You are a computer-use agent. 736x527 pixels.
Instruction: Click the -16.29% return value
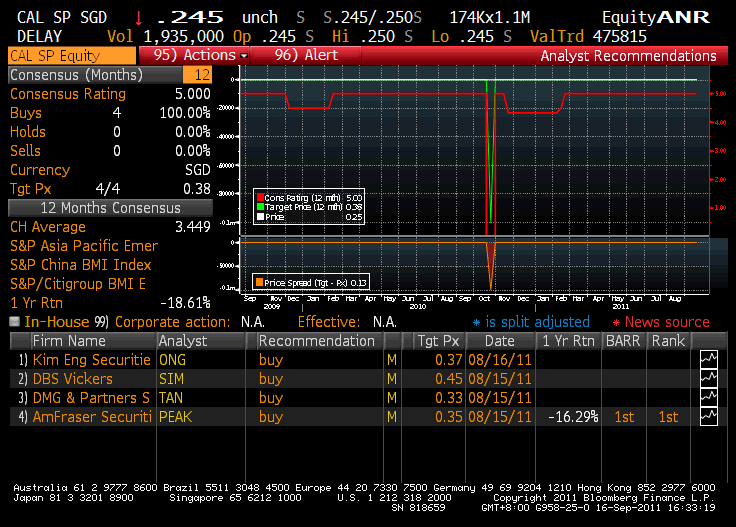click(573, 417)
